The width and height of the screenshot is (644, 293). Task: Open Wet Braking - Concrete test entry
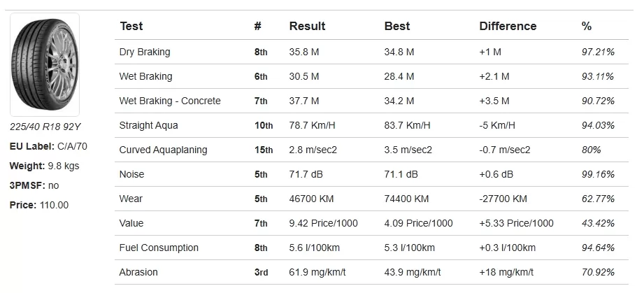pos(170,101)
